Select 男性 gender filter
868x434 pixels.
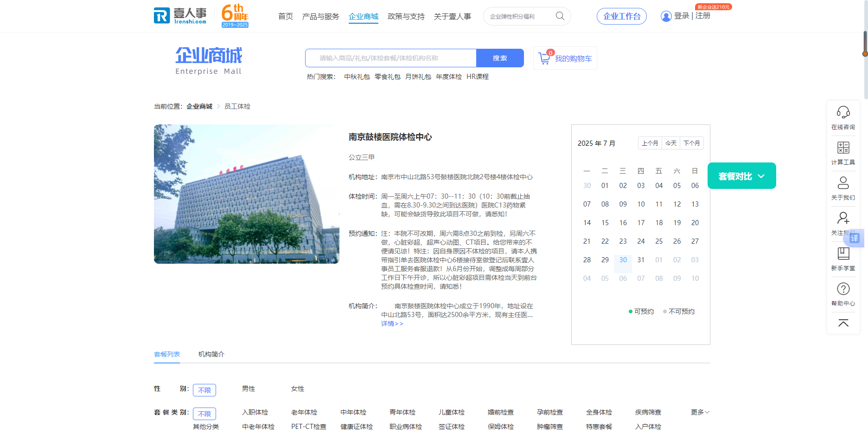pos(249,389)
